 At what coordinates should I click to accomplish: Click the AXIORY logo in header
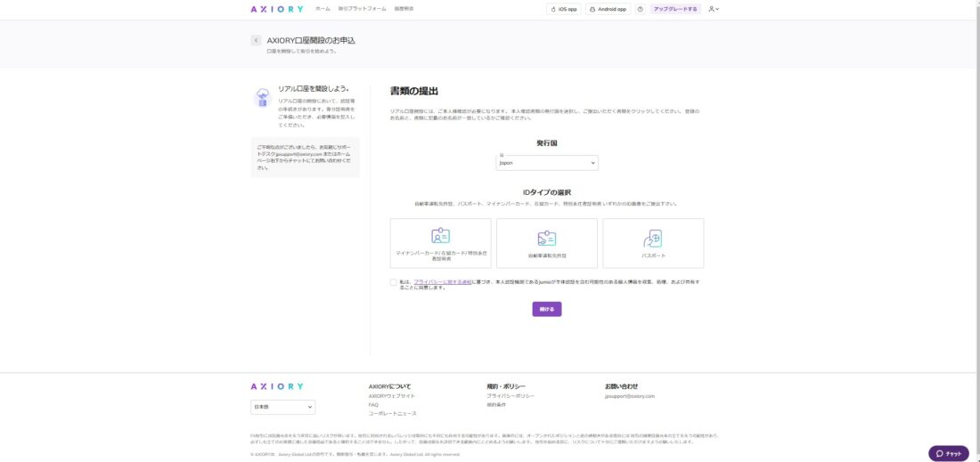point(276,9)
